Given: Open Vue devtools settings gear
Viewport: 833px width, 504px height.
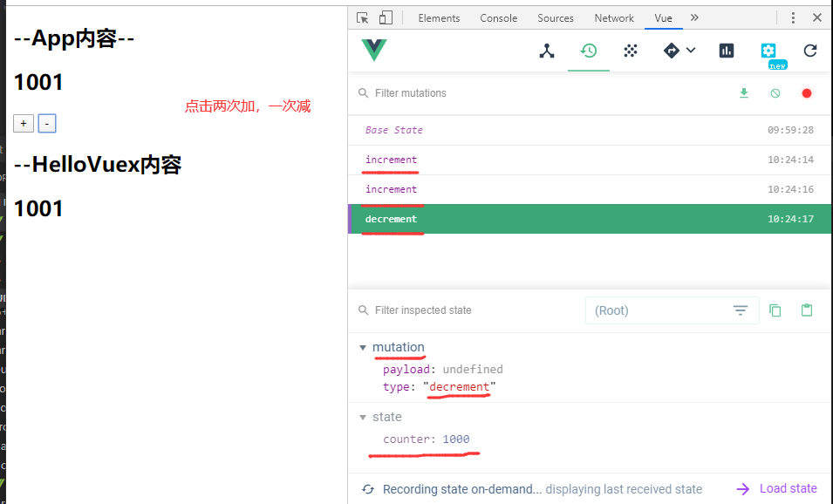Looking at the screenshot, I should click(768, 51).
